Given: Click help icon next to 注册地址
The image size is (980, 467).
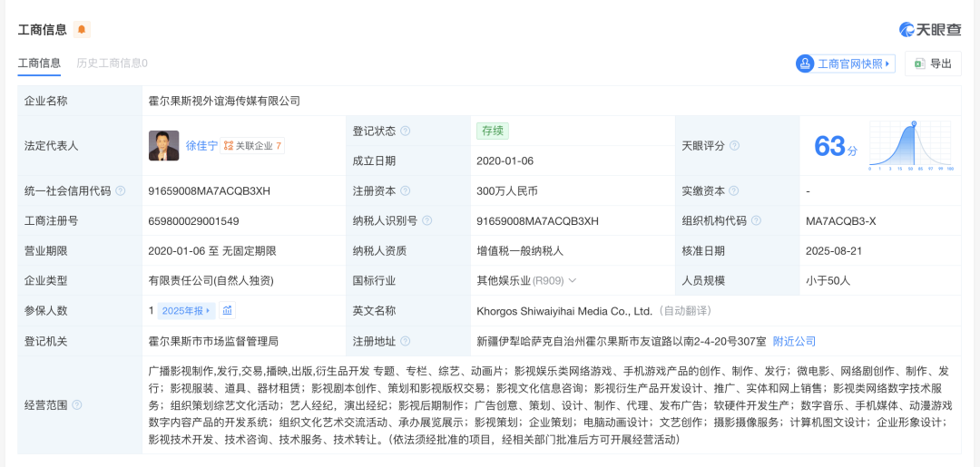Looking at the screenshot, I should pyautogui.click(x=405, y=342).
